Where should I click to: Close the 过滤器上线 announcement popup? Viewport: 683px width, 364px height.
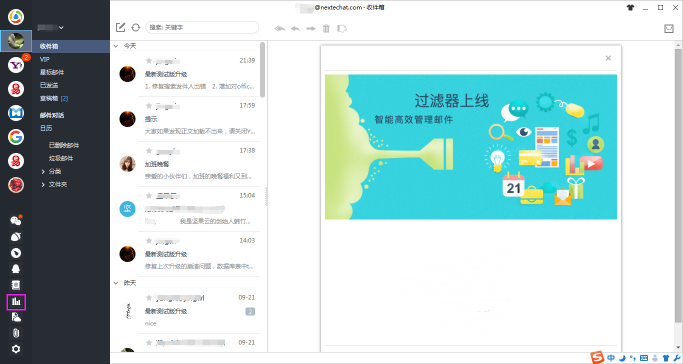[x=608, y=58]
